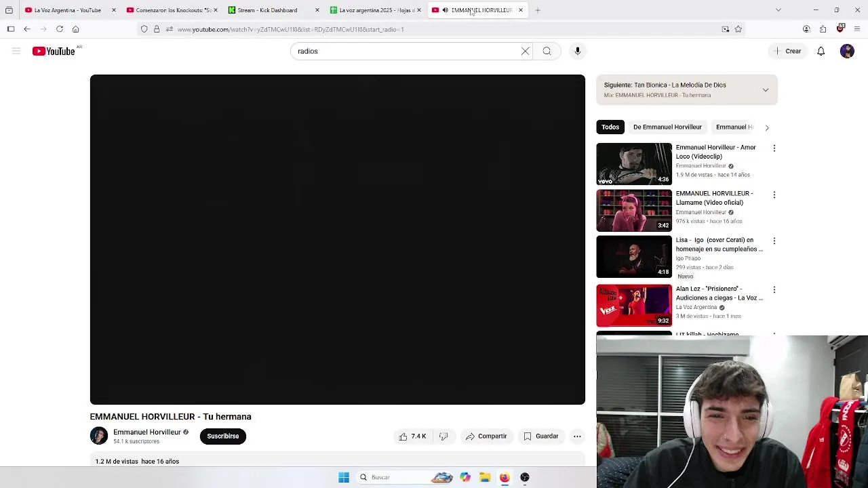
Task: Open the Amor Loco video thumbnail
Action: tap(634, 164)
